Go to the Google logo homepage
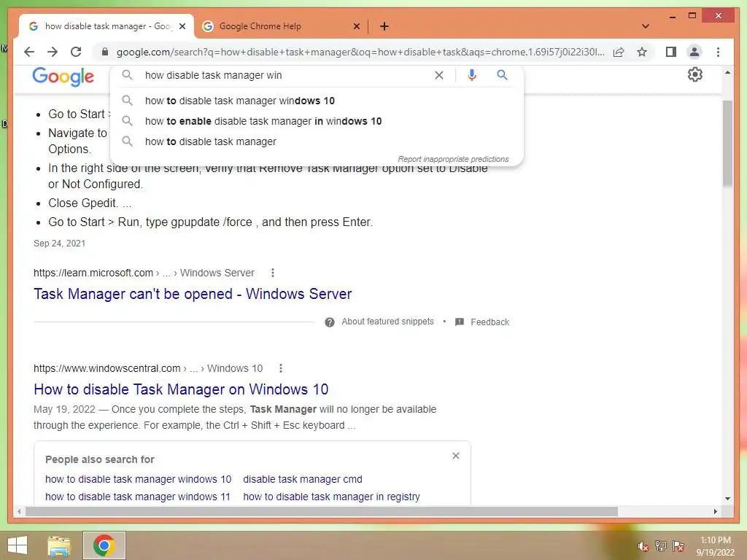This screenshot has height=560, width=747. (63, 77)
